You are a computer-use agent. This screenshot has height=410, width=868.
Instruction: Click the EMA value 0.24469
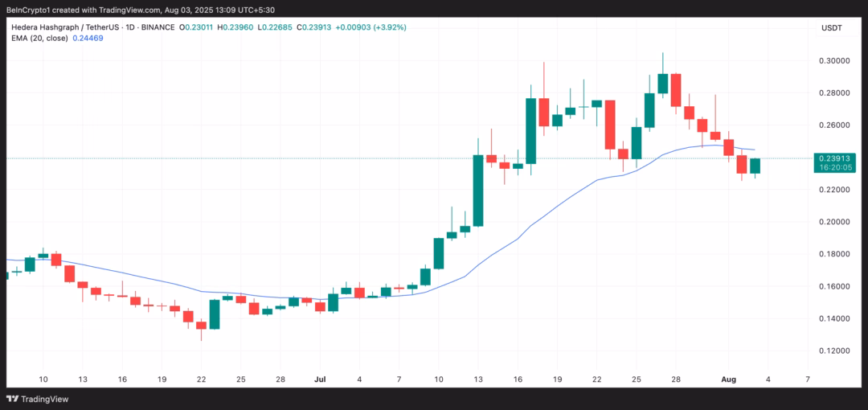pos(88,38)
